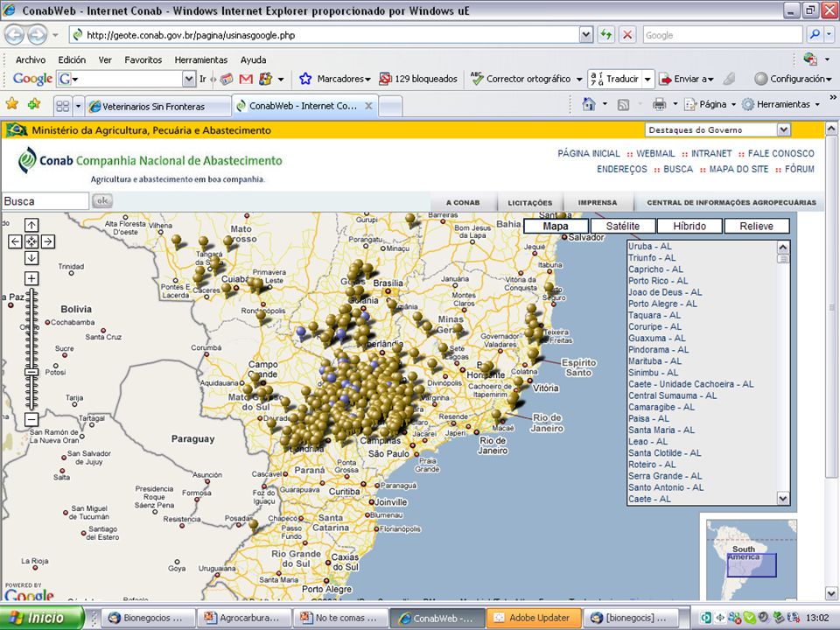Click Corrector ortográfico spell check

521,79
